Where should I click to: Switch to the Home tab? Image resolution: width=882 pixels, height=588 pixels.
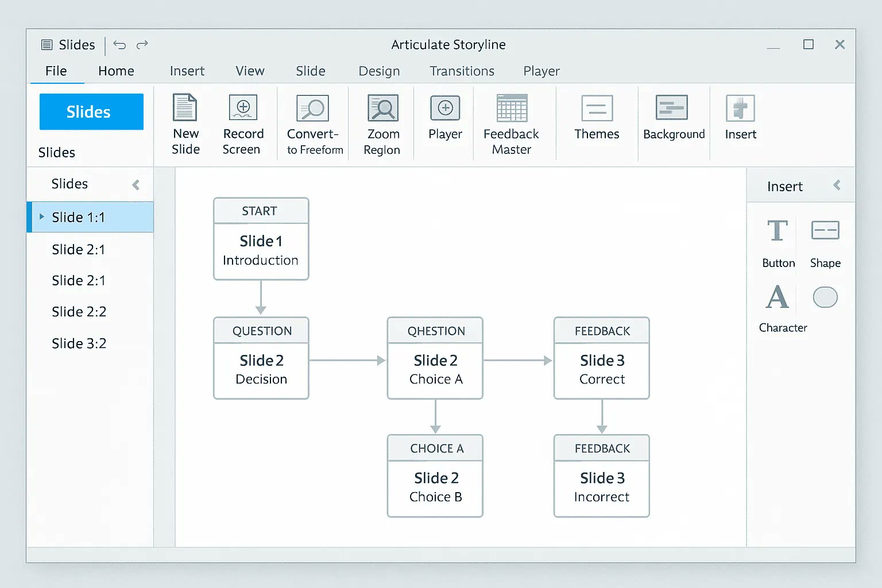coord(116,71)
